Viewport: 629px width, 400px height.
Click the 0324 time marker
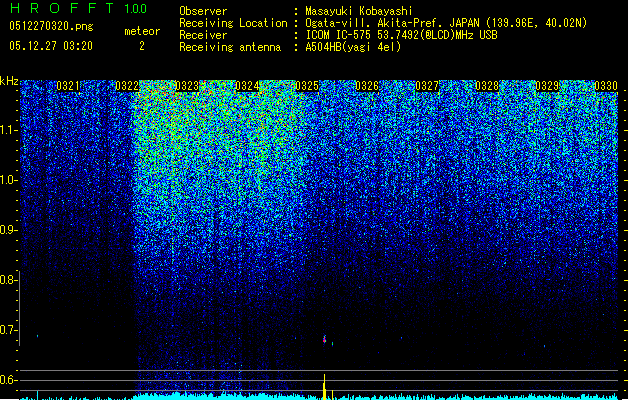tap(247, 86)
